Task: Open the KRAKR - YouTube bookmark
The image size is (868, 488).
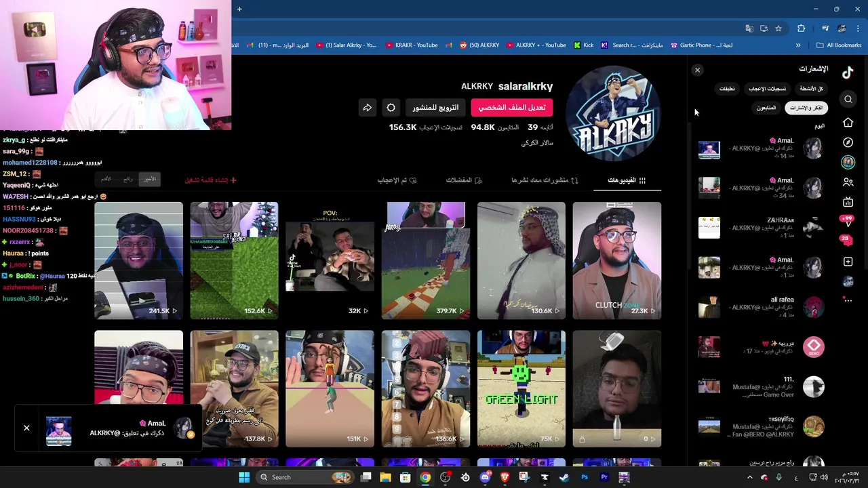Action: pyautogui.click(x=412, y=45)
